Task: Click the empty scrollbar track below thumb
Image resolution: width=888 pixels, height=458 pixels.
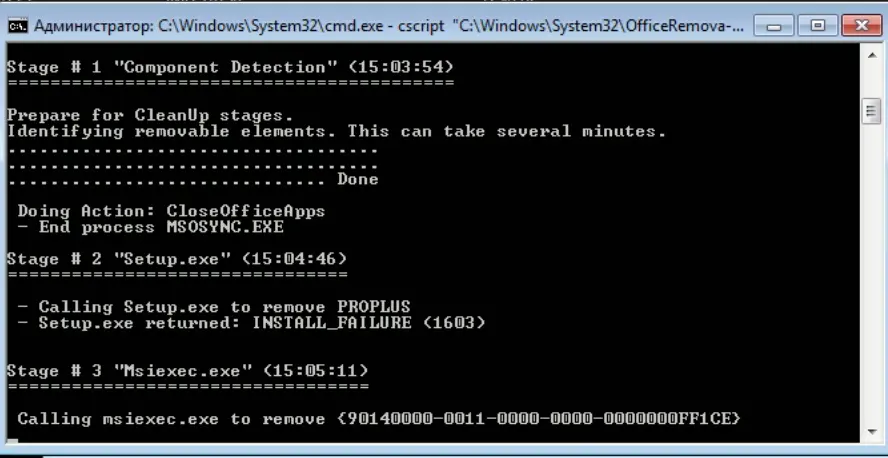Action: pyautogui.click(x=872, y=272)
